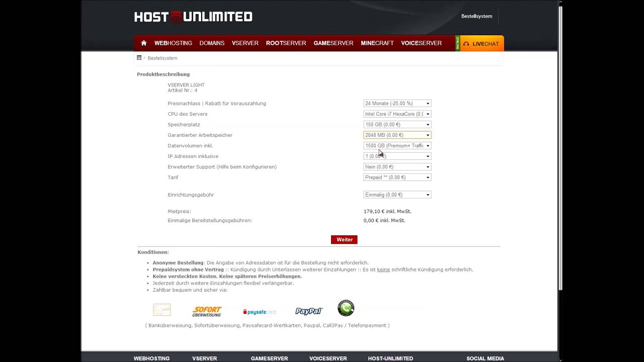This screenshot has height=362, width=644.
Task: Click the Sofort Überweisung payment logo
Action: tap(207, 311)
